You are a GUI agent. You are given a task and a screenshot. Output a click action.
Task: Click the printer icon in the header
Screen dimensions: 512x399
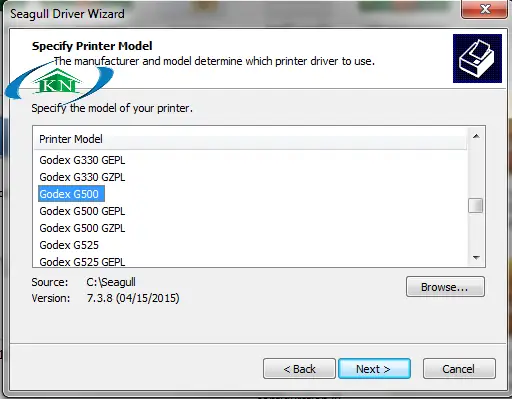(477, 59)
